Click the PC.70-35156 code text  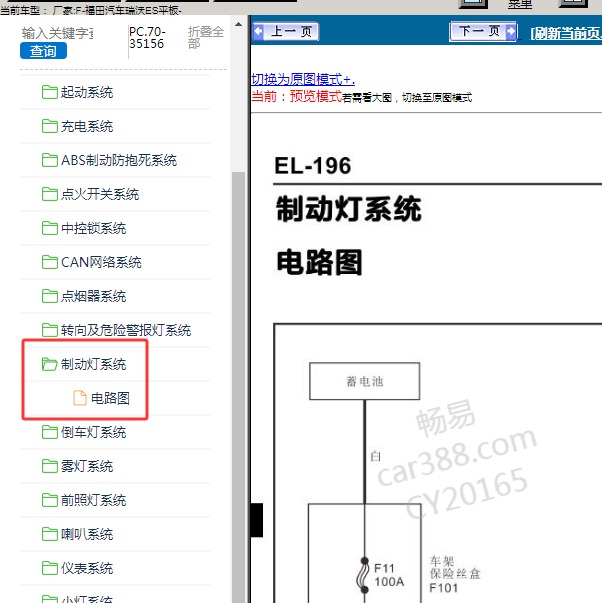pos(147,37)
